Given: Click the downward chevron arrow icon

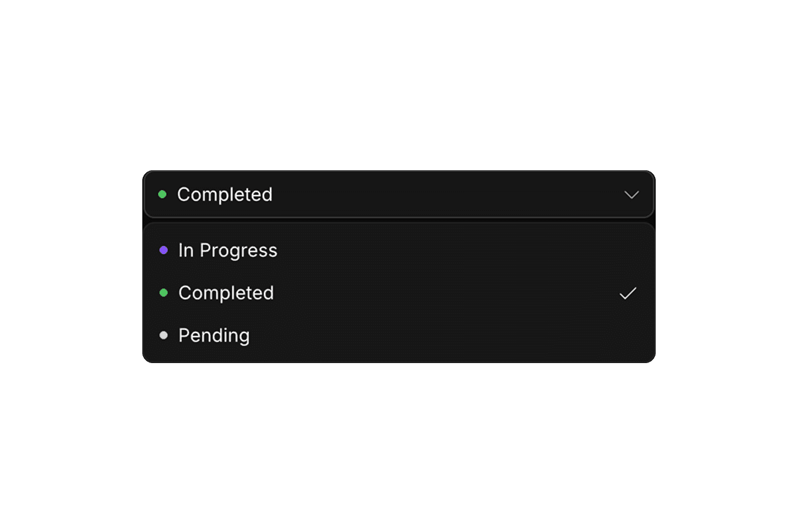Looking at the screenshot, I should (631, 195).
